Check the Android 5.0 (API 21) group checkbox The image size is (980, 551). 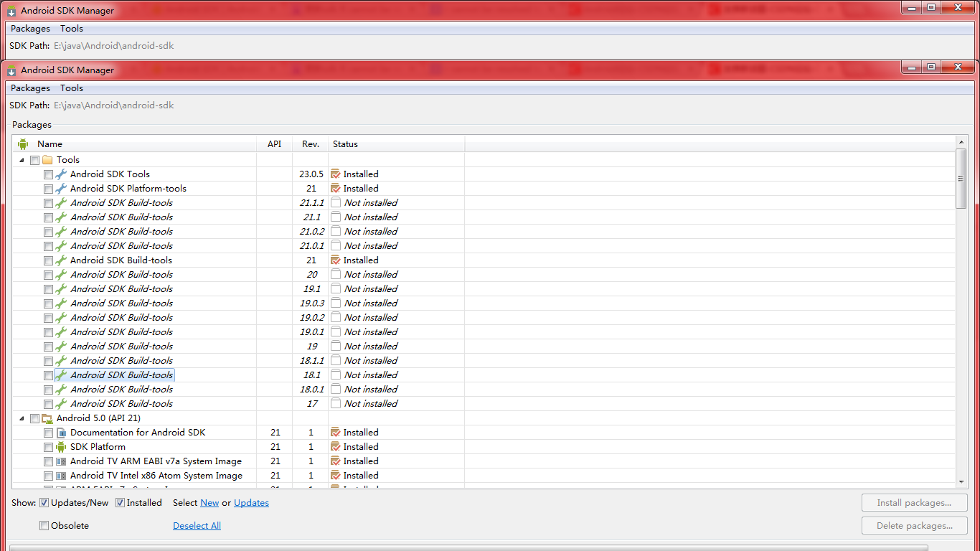(34, 418)
